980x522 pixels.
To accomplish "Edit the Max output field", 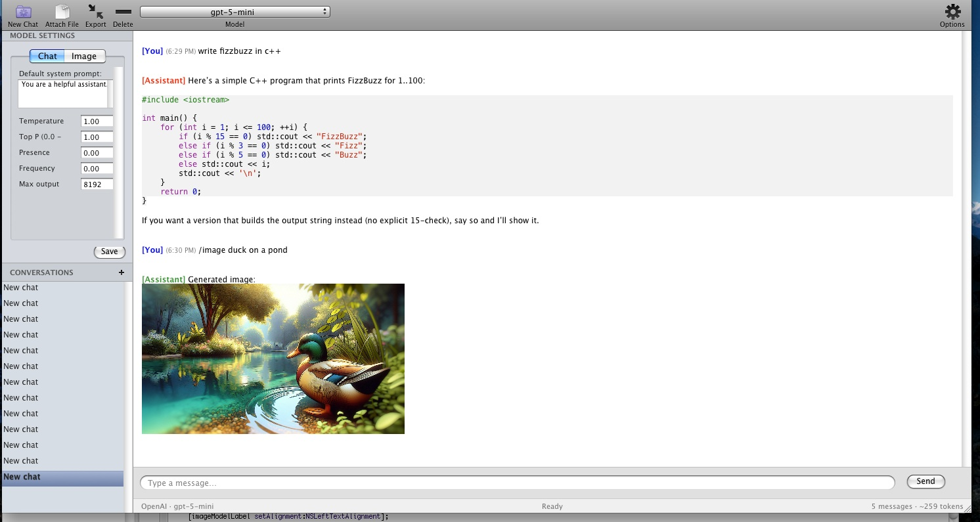I will (97, 185).
